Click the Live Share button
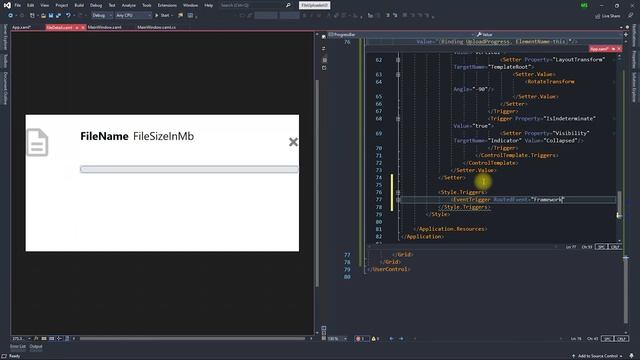The width and height of the screenshot is (640, 360). click(x=608, y=16)
